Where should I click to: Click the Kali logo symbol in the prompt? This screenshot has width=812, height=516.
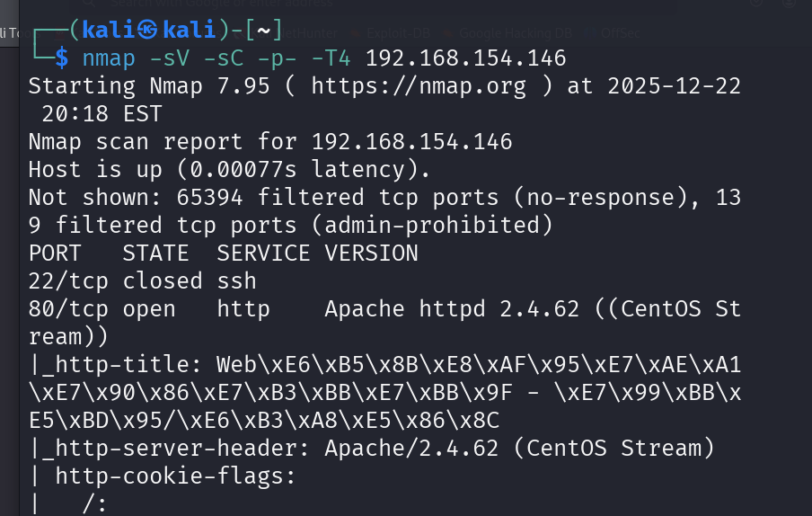[x=148, y=30]
